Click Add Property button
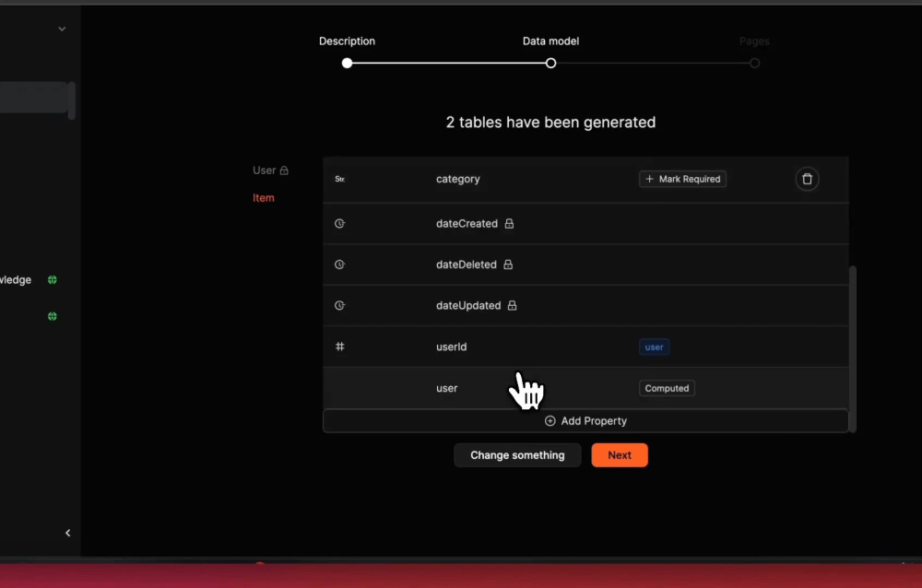This screenshot has height=588, width=922. tap(585, 421)
